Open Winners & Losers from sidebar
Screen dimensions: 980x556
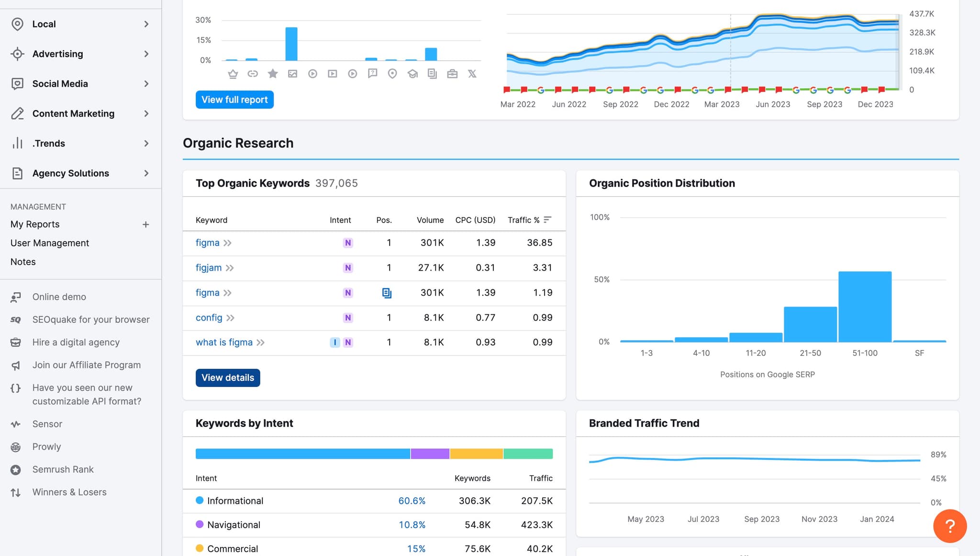point(69,492)
